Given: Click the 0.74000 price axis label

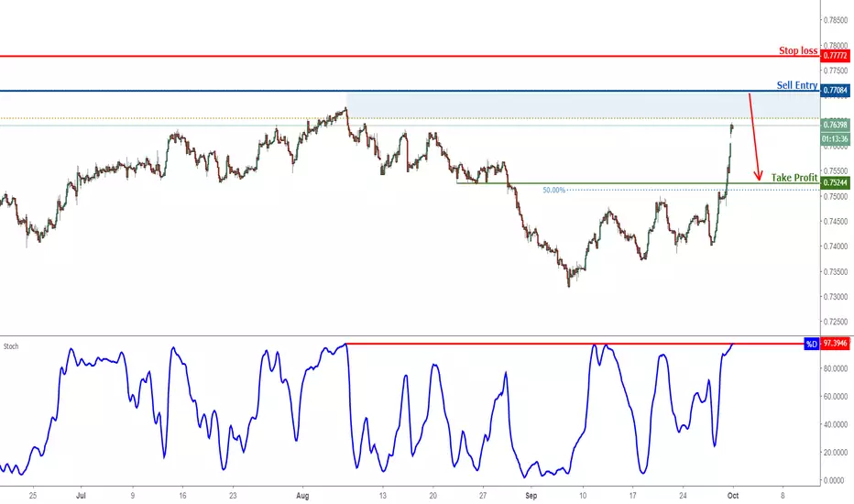Looking at the screenshot, I should (836, 247).
